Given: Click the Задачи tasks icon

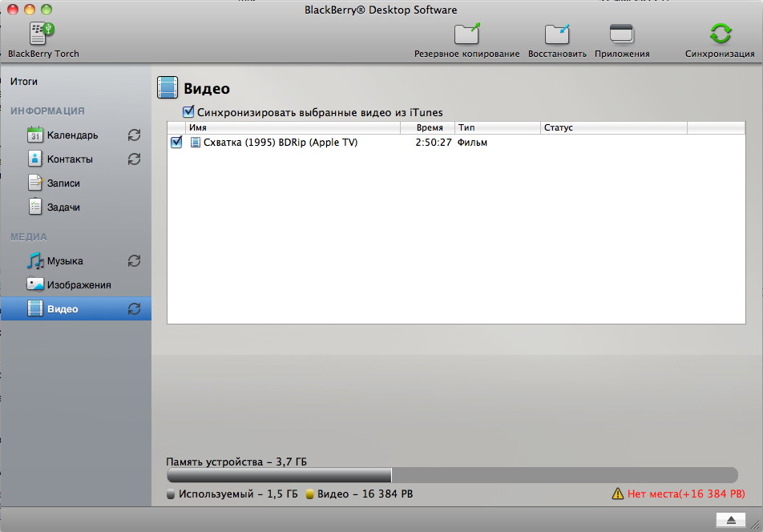Looking at the screenshot, I should point(35,207).
